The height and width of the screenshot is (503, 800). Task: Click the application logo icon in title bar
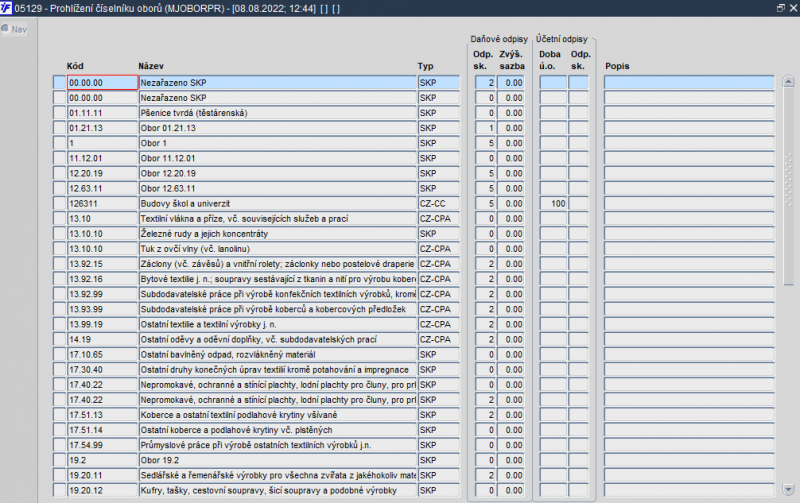(6, 8)
